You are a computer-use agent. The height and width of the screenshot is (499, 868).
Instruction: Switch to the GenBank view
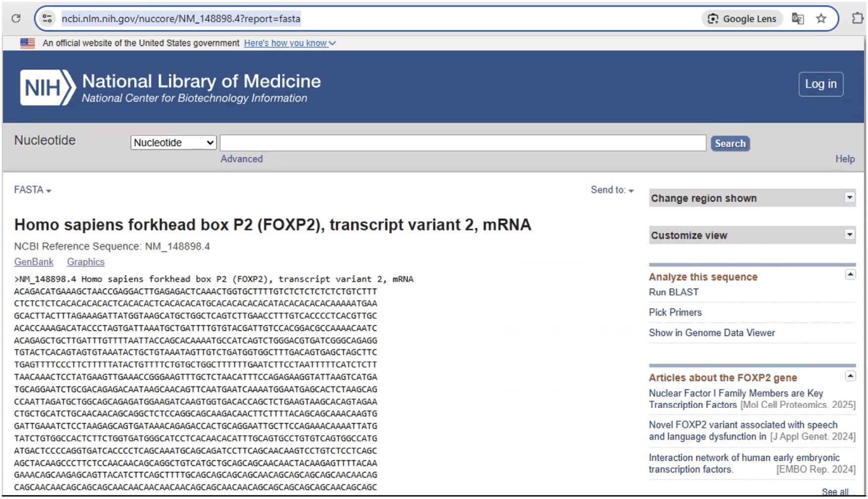[34, 262]
